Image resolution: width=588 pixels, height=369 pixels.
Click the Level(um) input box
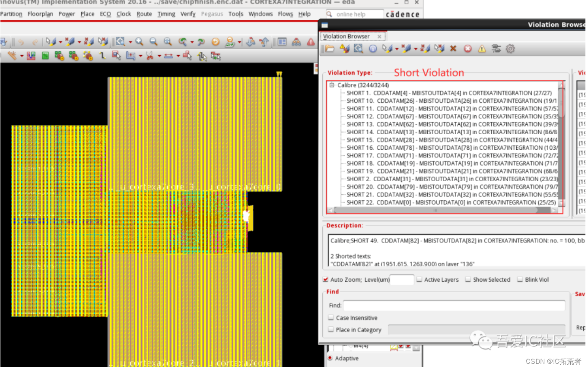(402, 280)
